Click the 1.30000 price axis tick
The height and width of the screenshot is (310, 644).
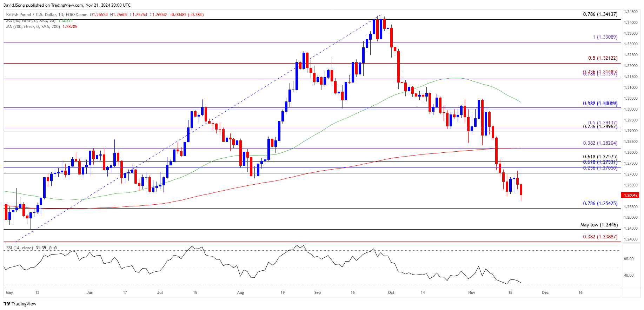[630, 109]
